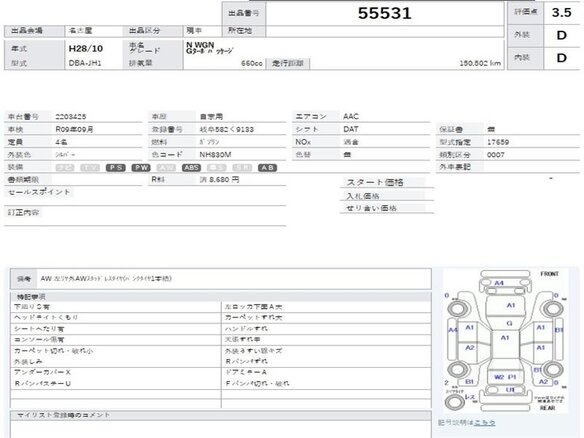Click the front-left tire in the car diagram

(x=457, y=309)
